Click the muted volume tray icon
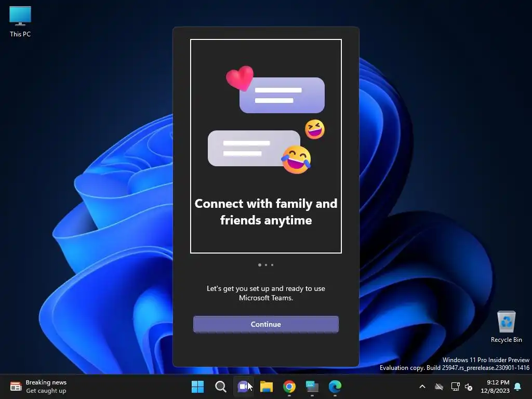This screenshot has width=532, height=399. tap(469, 387)
